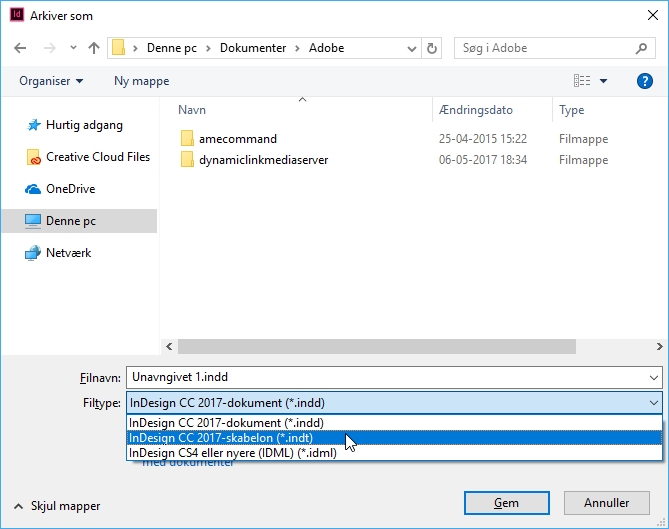This screenshot has width=669, height=529.
Task: Change the view layout icon
Action: (582, 81)
